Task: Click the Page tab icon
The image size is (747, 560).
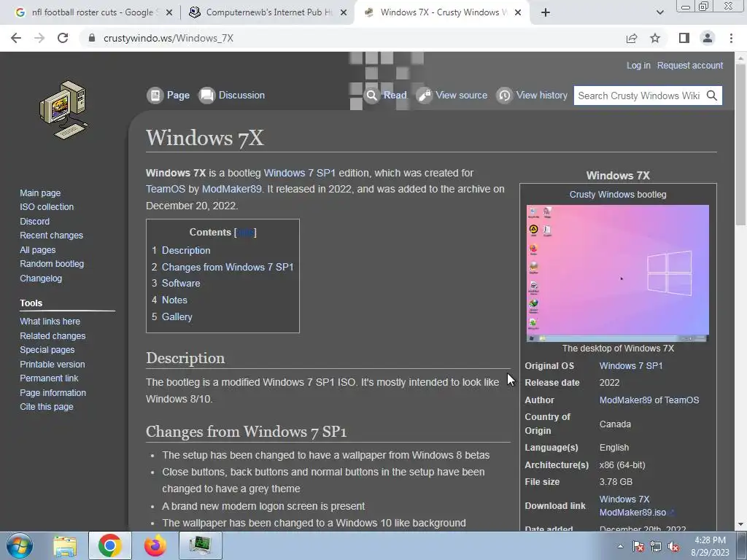Action: pyautogui.click(x=155, y=96)
